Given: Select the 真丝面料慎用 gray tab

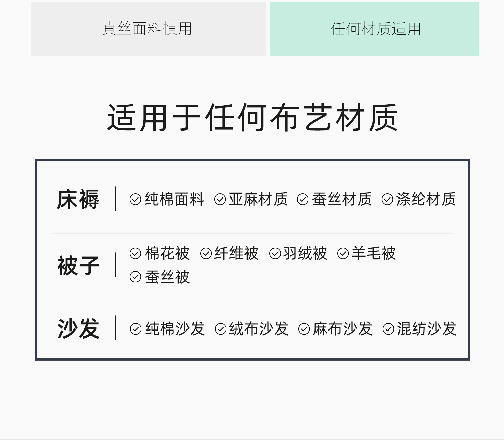Looking at the screenshot, I should pos(149,29).
